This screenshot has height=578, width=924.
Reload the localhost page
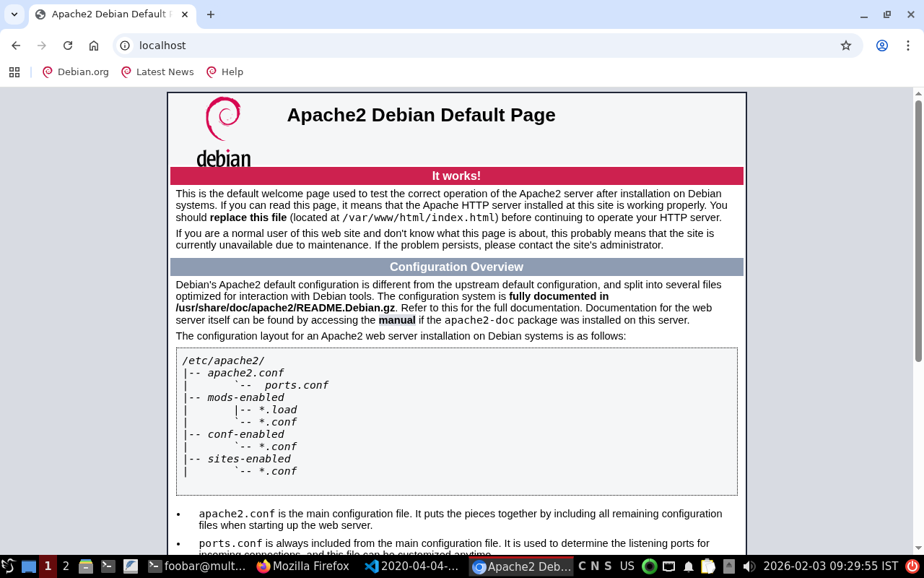click(68, 46)
